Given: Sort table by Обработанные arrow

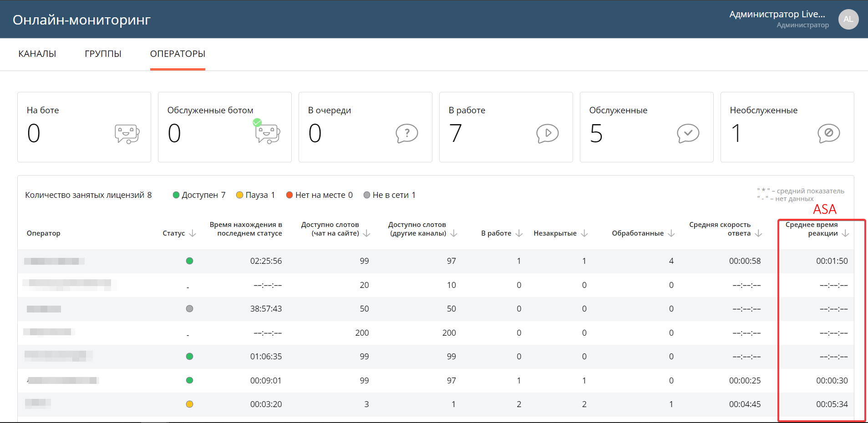Looking at the screenshot, I should 671,233.
